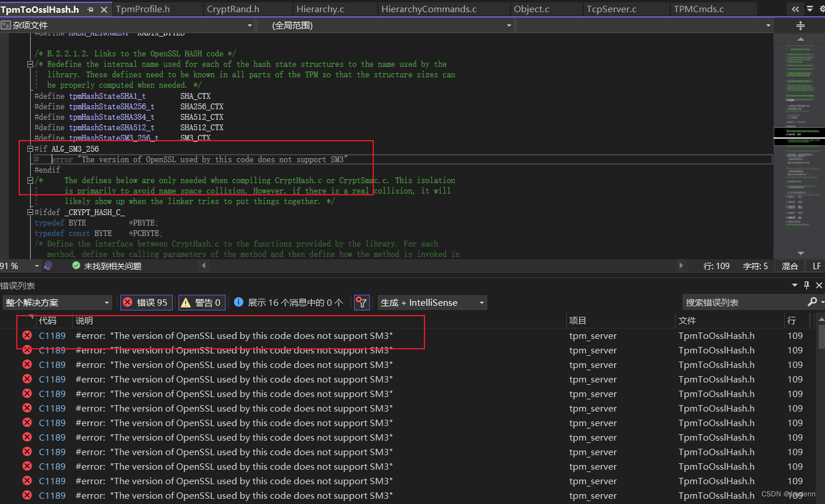Collapse the 'Redefine the internal name' comment block
The width and height of the screenshot is (825, 504).
pos(30,65)
